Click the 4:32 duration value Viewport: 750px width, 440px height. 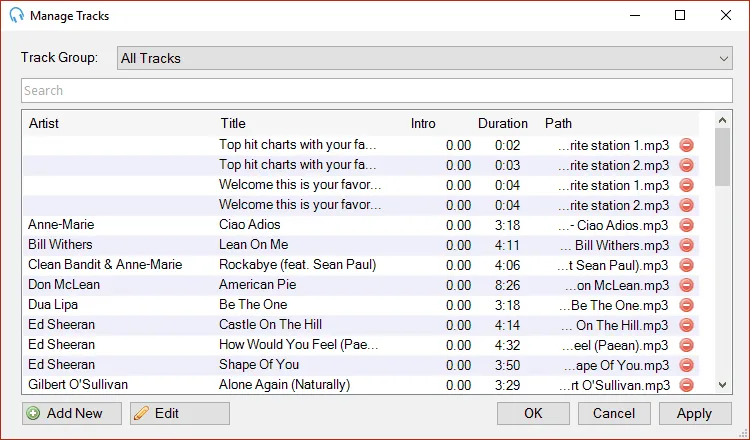(x=507, y=345)
